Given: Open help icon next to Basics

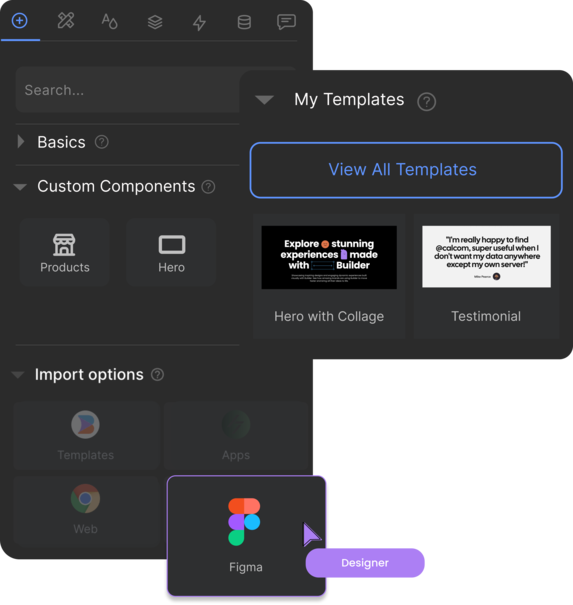Looking at the screenshot, I should coord(102,142).
